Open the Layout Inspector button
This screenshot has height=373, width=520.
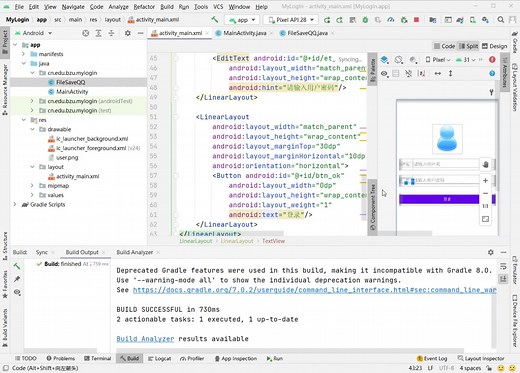pyautogui.click(x=481, y=358)
